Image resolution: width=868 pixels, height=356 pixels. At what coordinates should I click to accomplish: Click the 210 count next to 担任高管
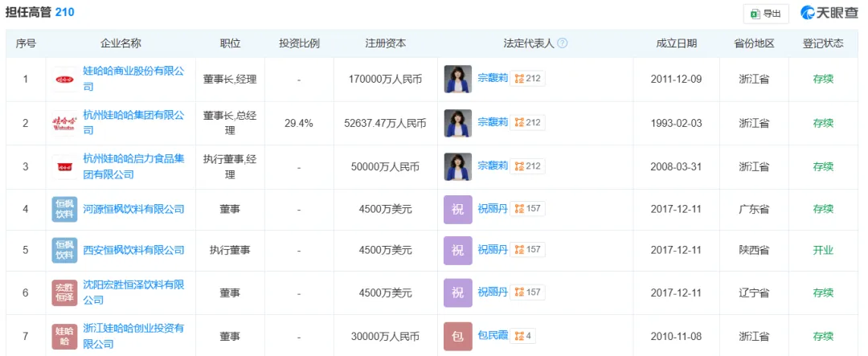(65, 13)
